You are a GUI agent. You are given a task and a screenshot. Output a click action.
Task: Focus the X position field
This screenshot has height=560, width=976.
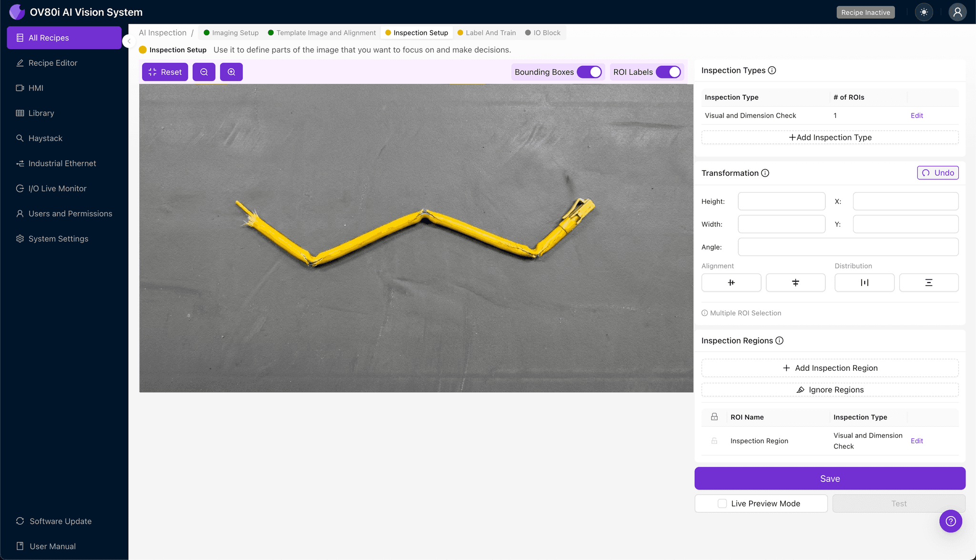pos(905,201)
